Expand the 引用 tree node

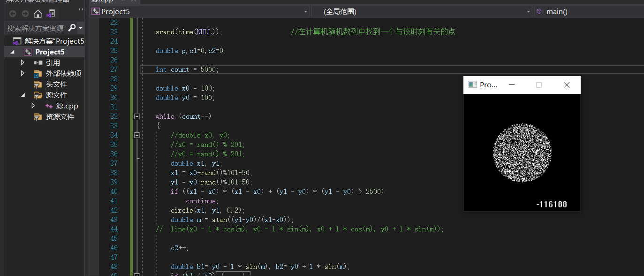(22, 62)
